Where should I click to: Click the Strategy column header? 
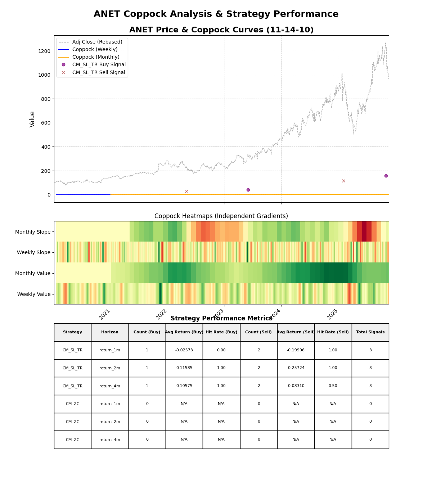[x=72, y=332]
